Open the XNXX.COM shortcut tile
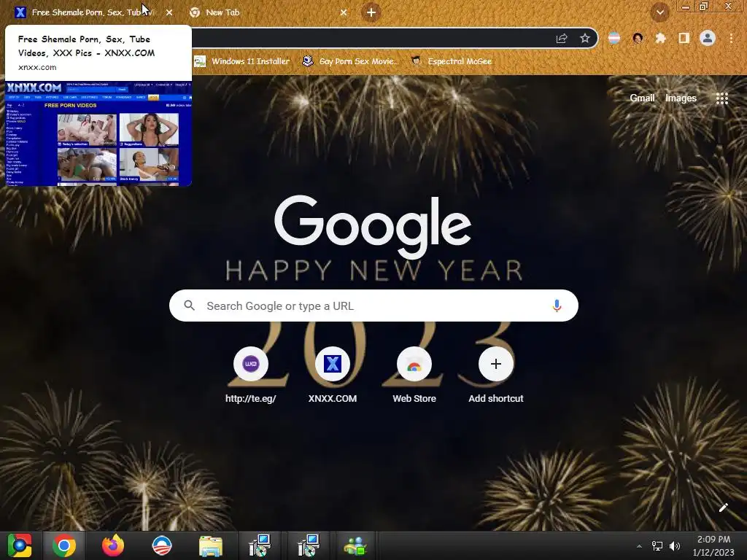The height and width of the screenshot is (560, 747). pyautogui.click(x=333, y=376)
